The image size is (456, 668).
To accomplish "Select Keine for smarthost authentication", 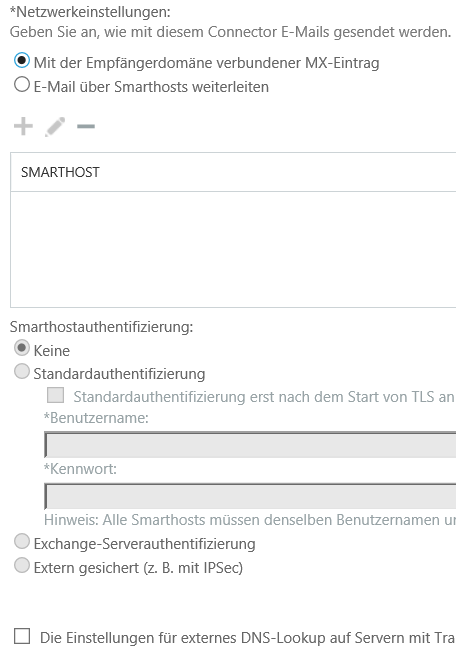I will 22,348.
